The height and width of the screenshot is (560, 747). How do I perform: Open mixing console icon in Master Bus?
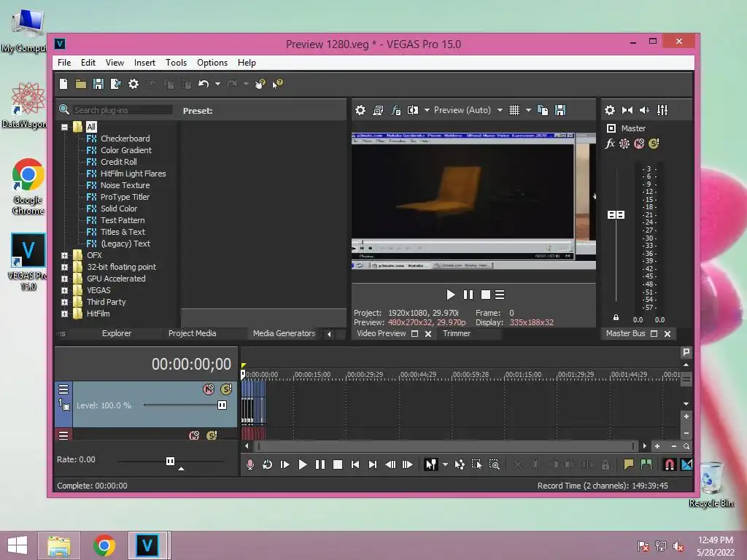[662, 111]
